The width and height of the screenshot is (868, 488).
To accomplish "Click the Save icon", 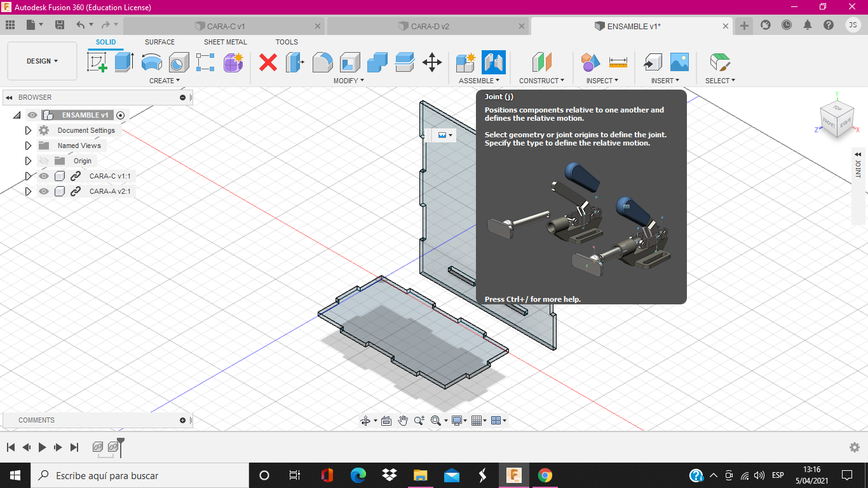I will click(60, 25).
